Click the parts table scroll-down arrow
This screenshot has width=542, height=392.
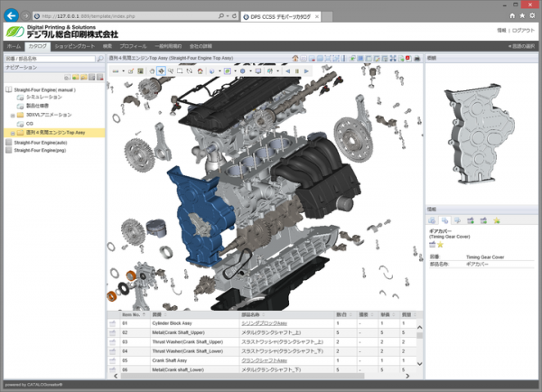pos(420,363)
